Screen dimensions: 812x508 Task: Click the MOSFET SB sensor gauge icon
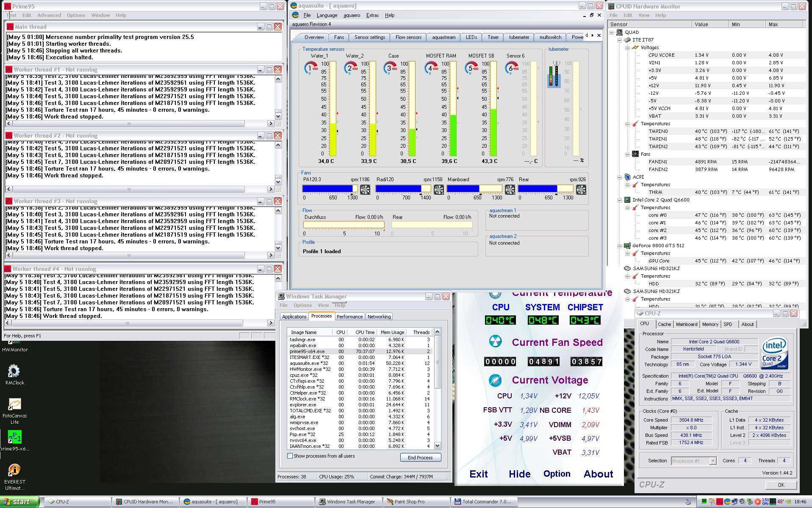coord(471,68)
